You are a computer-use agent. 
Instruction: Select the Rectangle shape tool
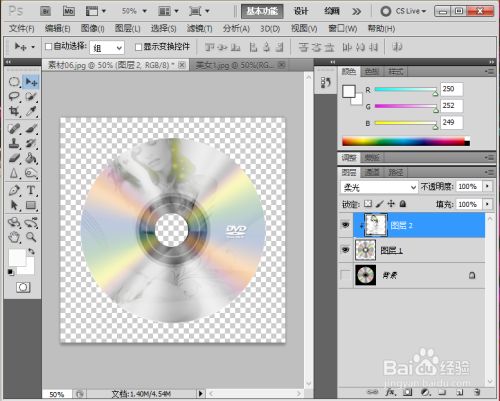[31, 205]
